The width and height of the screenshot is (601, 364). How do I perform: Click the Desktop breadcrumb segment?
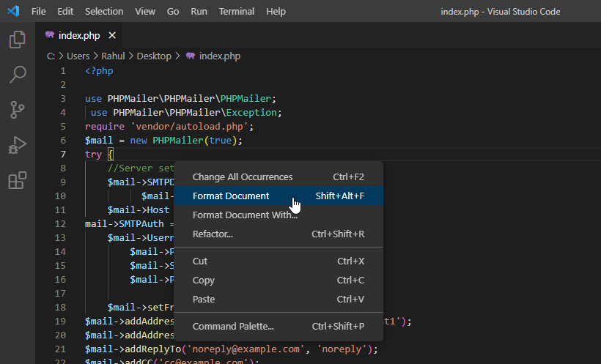pos(153,56)
